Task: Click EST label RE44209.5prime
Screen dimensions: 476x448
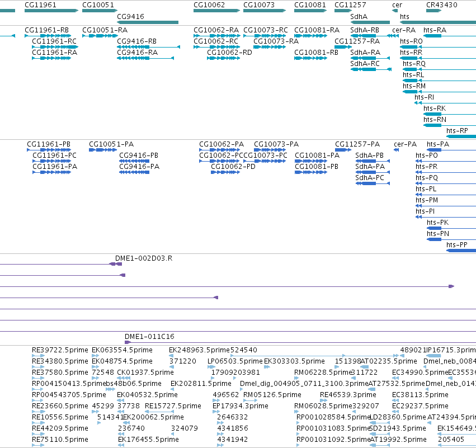Action: [60, 428]
